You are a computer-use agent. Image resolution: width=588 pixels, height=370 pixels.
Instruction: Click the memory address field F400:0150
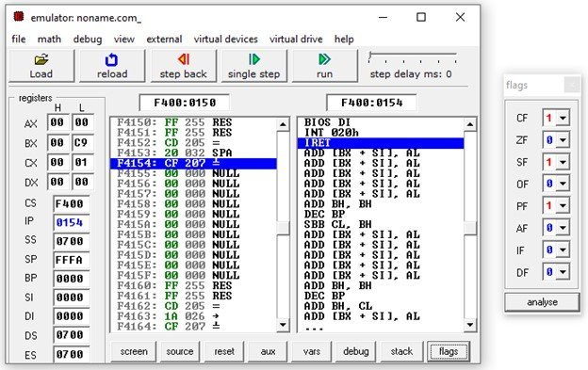click(185, 103)
